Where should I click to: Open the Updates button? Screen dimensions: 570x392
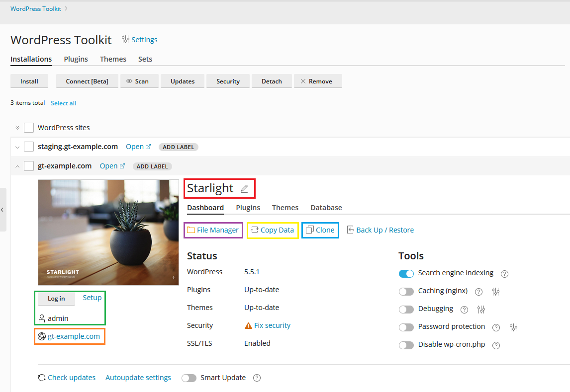point(183,81)
